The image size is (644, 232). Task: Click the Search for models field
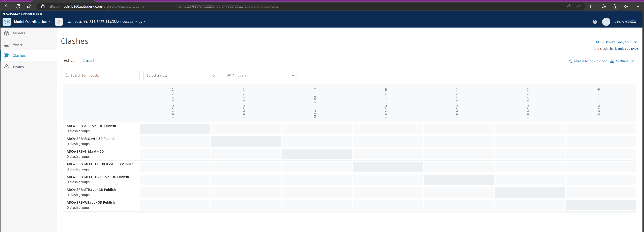point(101,75)
